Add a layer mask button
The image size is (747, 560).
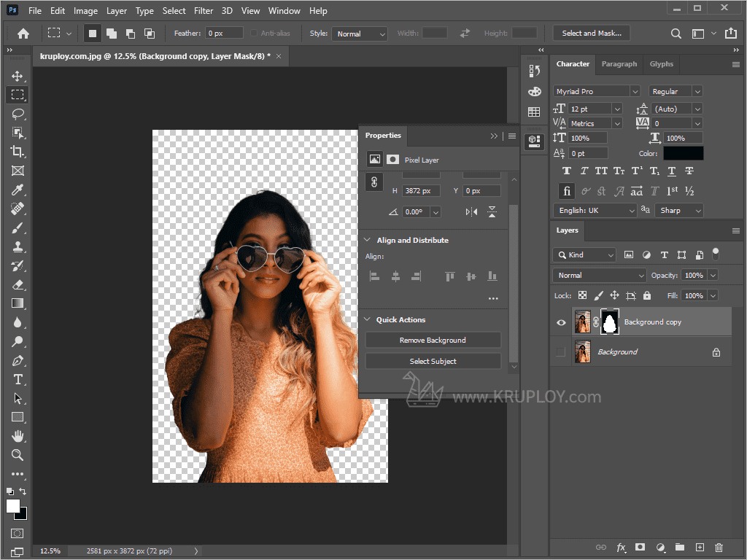(x=640, y=548)
